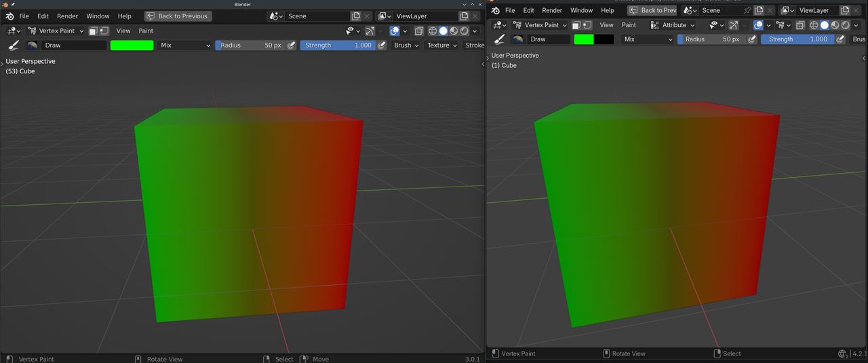Click add view layer icon in the right window
Image resolution: width=868 pixels, height=363 pixels.
point(844,11)
